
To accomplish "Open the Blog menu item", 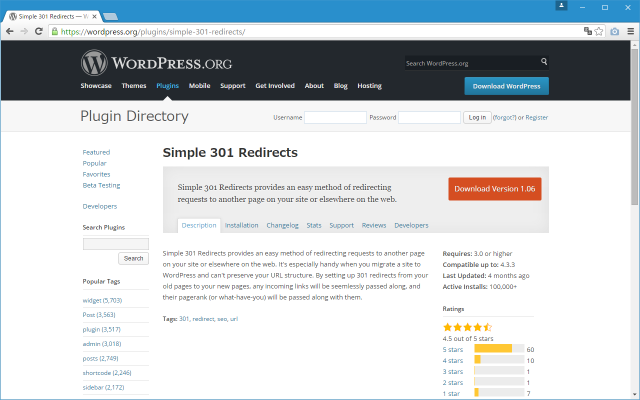I will (x=340, y=86).
